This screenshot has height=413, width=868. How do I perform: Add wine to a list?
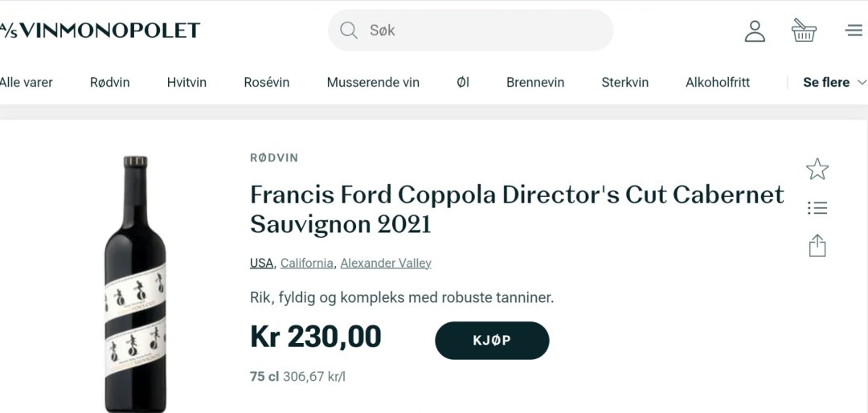[x=817, y=208]
